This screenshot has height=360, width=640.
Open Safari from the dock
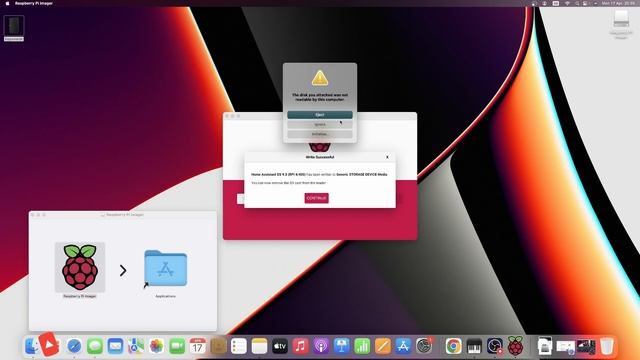click(x=74, y=346)
